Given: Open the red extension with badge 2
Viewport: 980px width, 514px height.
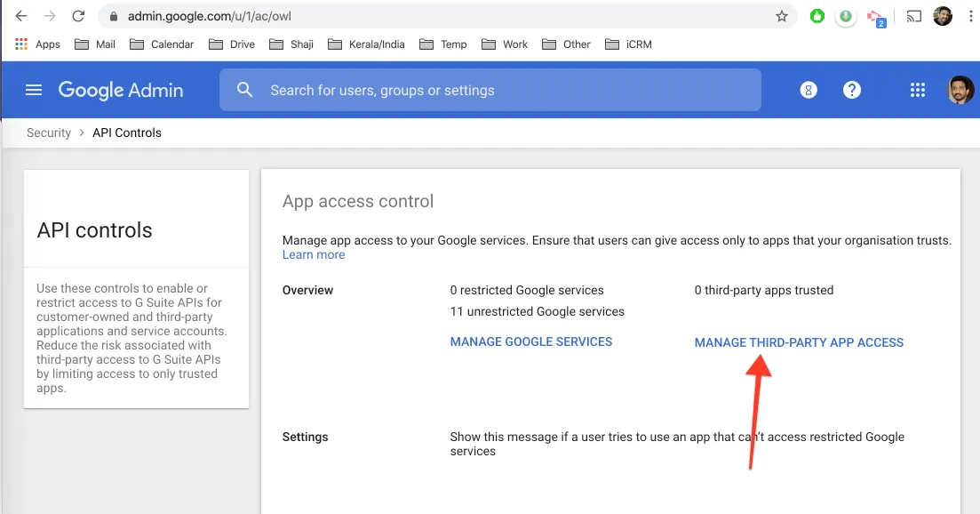Looking at the screenshot, I should 876,18.
